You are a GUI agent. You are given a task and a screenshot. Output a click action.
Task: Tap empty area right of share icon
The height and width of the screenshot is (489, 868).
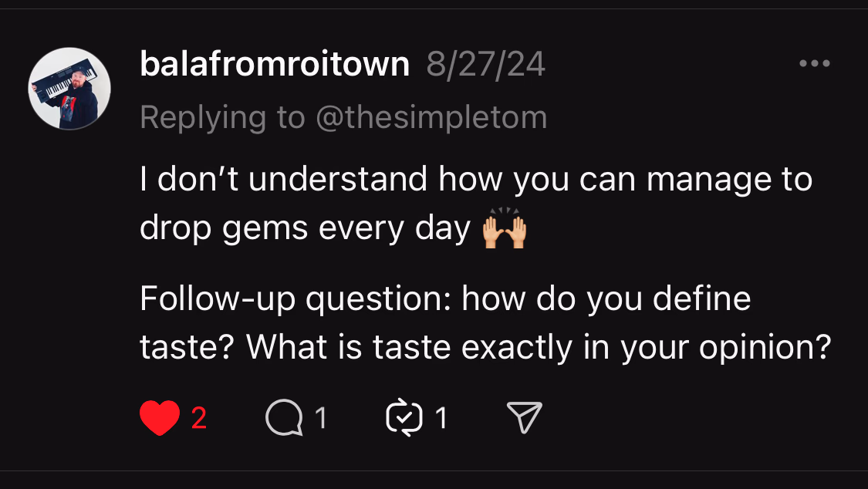pyautogui.click(x=694, y=418)
